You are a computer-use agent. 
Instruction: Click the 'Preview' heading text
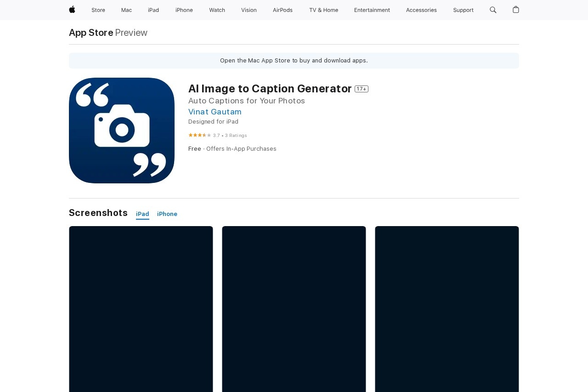pyautogui.click(x=131, y=33)
